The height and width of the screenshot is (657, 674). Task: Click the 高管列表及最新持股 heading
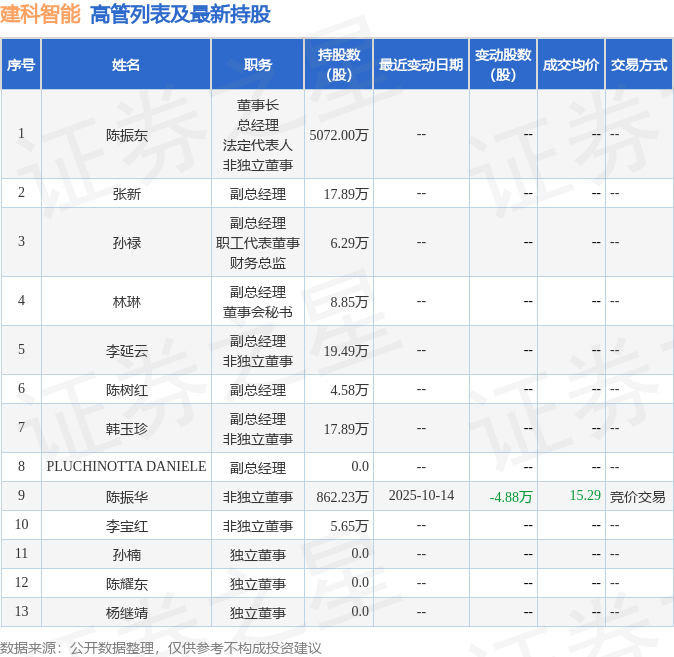point(181,14)
